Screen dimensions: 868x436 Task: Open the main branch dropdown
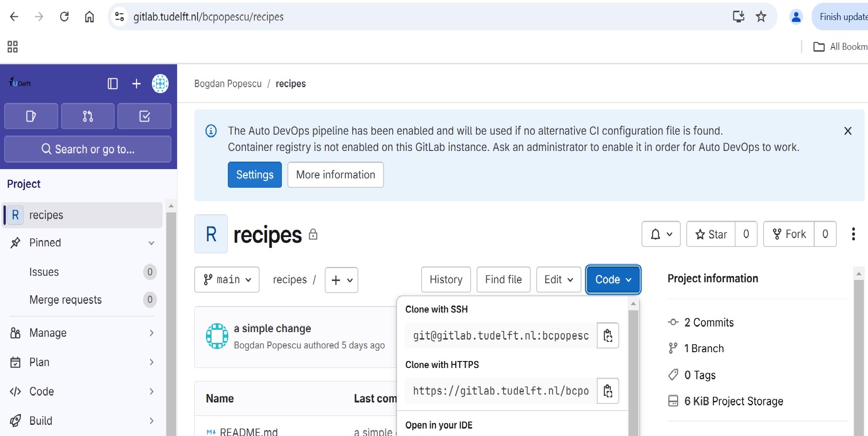227,279
